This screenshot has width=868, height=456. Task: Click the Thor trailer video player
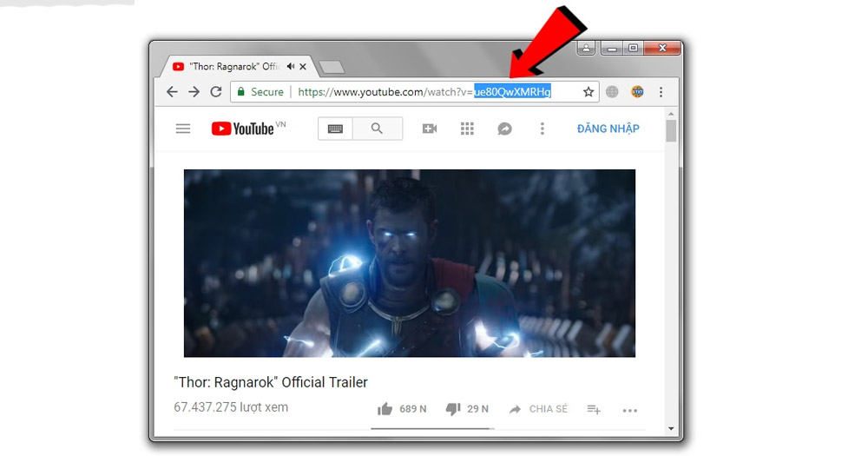tap(409, 262)
